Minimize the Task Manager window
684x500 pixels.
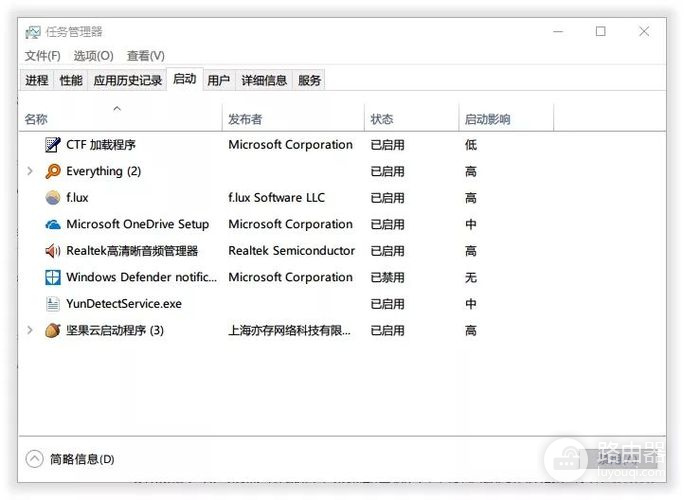(558, 31)
